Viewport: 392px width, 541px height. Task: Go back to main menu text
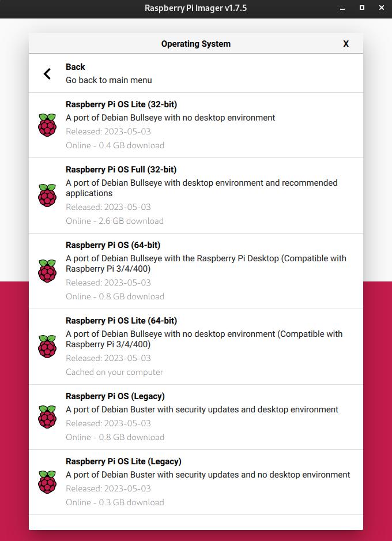click(109, 80)
